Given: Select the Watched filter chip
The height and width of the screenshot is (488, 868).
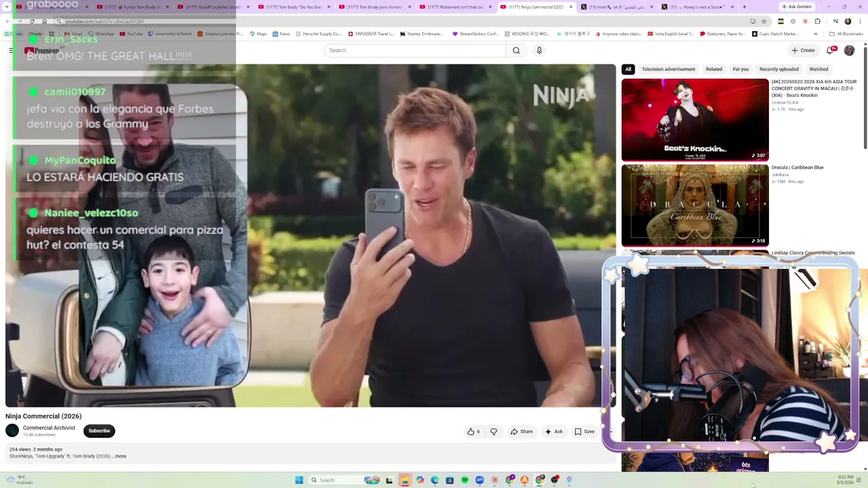Looking at the screenshot, I should [818, 69].
